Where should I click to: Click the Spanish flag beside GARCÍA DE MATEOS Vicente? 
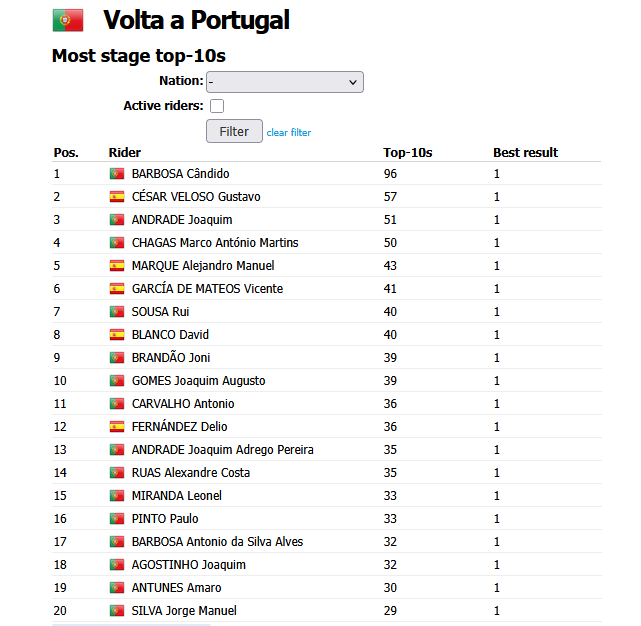(117, 289)
